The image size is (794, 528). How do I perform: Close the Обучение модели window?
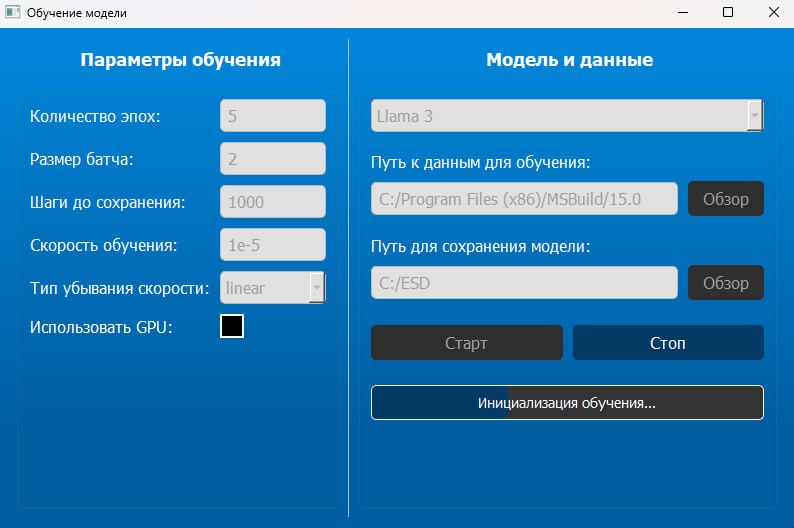[772, 13]
